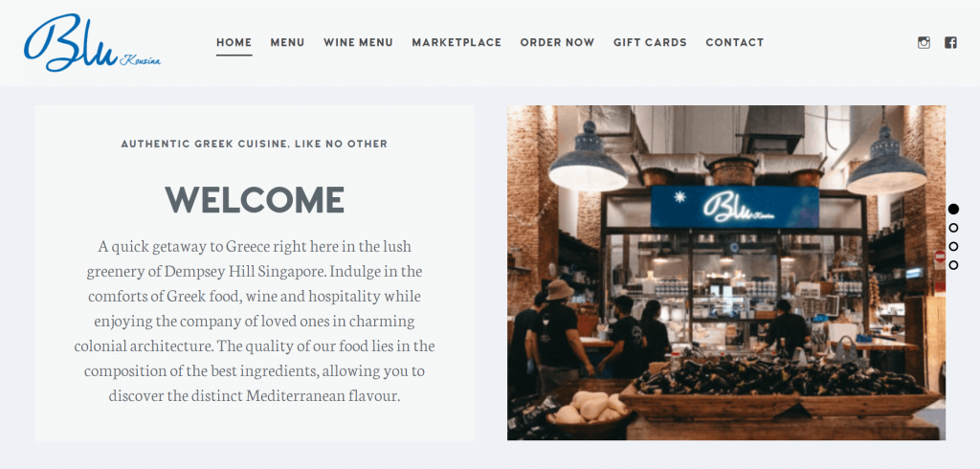Image resolution: width=980 pixels, height=469 pixels.
Task: Click Order Now in navigation
Action: click(x=558, y=42)
